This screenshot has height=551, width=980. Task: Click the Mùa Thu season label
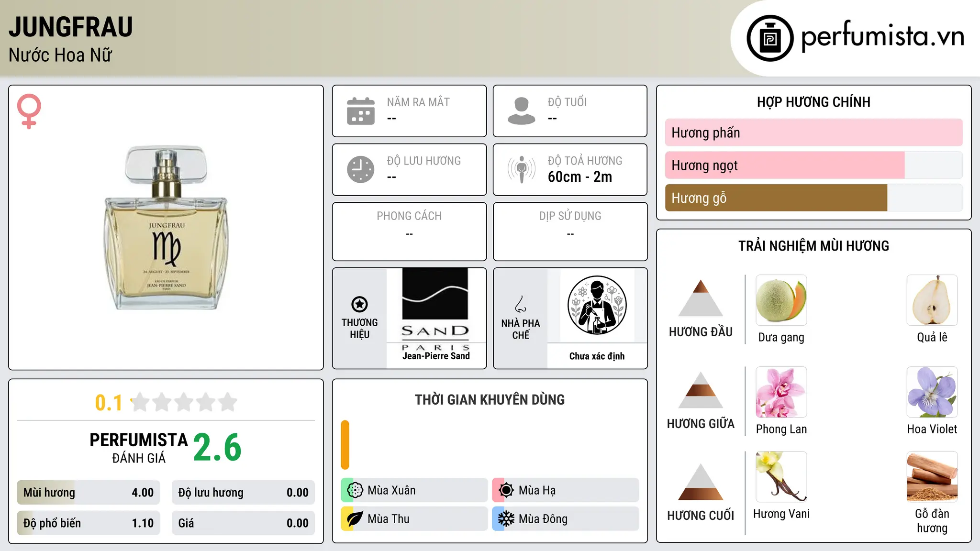click(x=388, y=519)
